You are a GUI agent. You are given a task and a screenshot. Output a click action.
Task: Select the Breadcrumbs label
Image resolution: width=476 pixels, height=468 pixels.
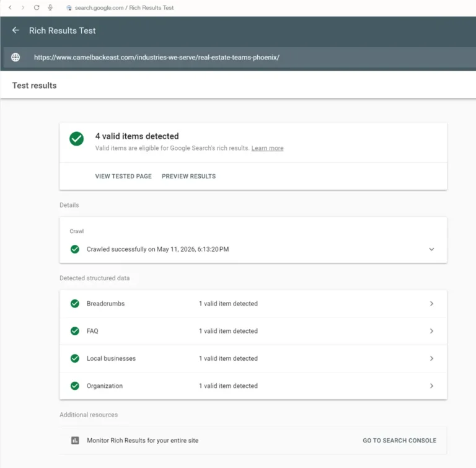pyautogui.click(x=105, y=304)
